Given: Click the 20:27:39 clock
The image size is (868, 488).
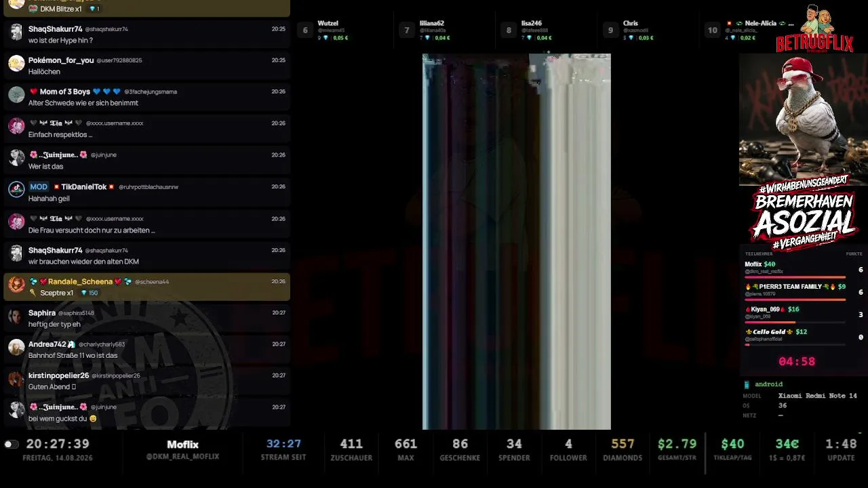Looking at the screenshot, I should point(58,445).
